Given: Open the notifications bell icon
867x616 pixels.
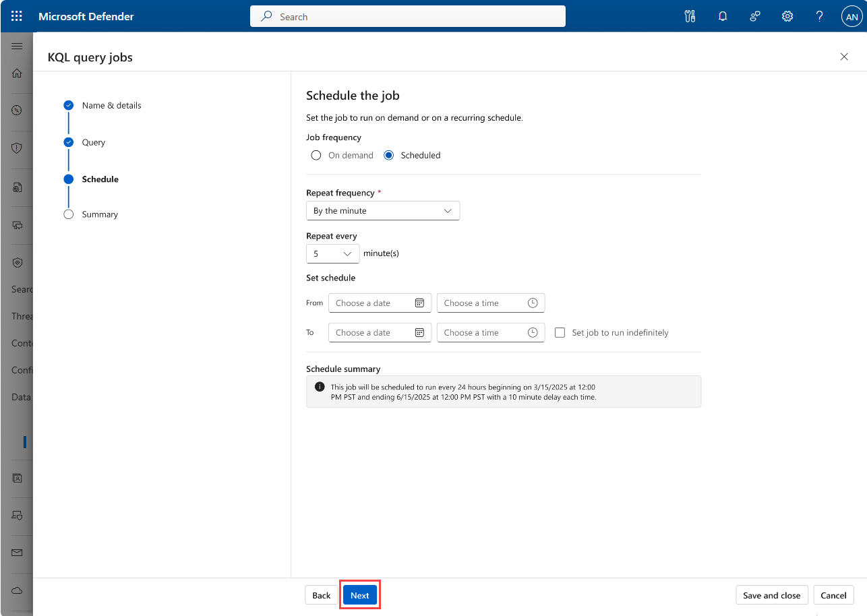Looking at the screenshot, I should point(723,16).
